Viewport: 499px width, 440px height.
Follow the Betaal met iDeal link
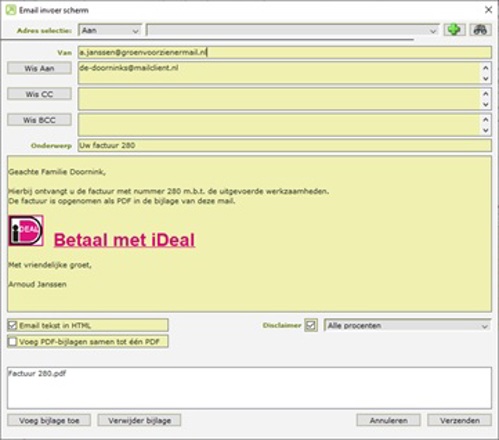(124, 240)
